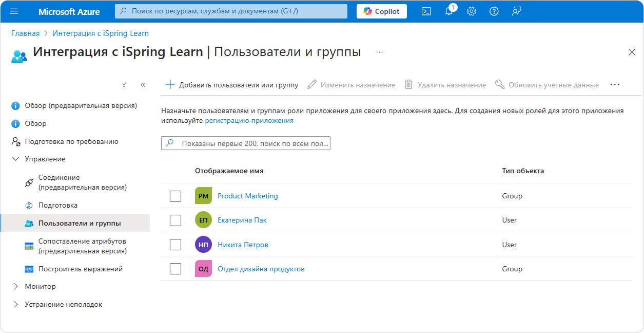Click Изменить назначение in the toolbar
644x333 pixels.
tap(352, 85)
